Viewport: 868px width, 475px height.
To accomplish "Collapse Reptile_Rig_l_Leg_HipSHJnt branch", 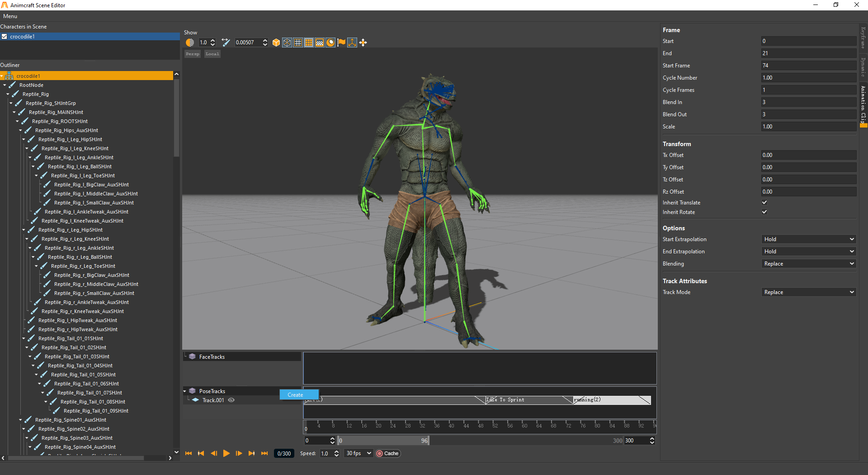I will tap(24, 139).
